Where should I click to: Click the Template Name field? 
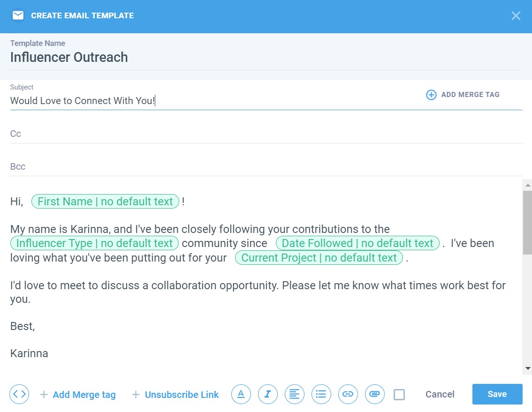point(188,58)
